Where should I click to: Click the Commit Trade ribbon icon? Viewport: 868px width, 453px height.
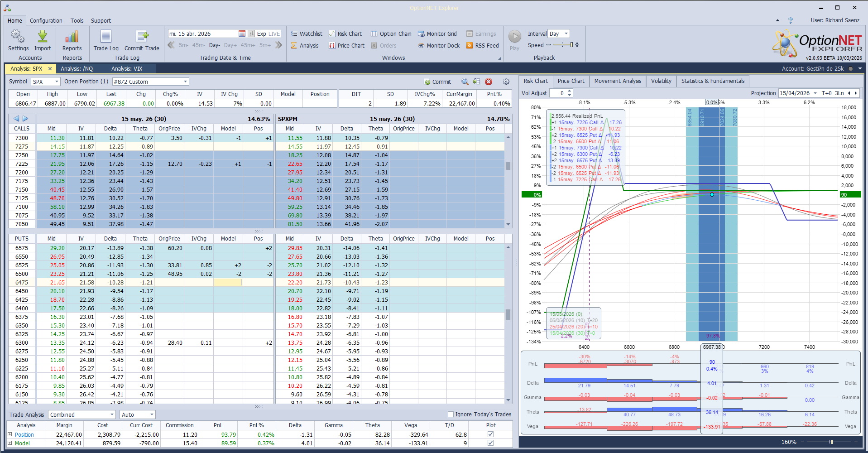(142, 37)
